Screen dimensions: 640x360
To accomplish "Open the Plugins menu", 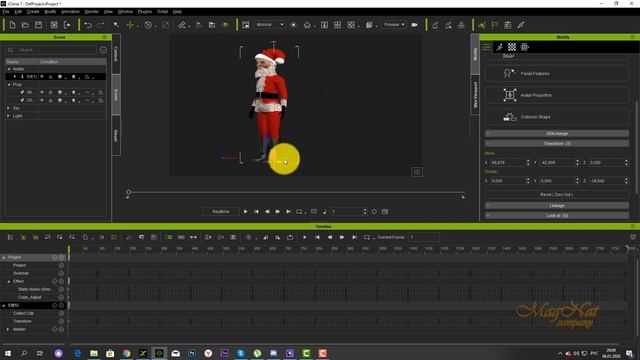I will [x=145, y=12].
